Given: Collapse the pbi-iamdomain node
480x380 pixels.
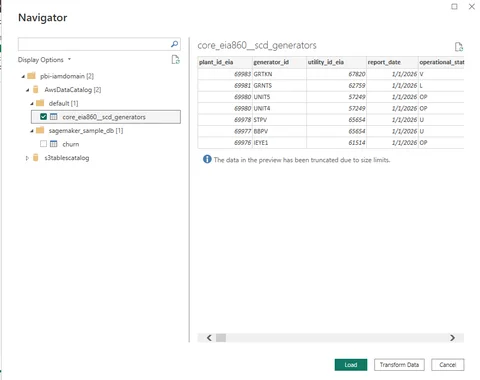Looking at the screenshot, I should (x=23, y=77).
